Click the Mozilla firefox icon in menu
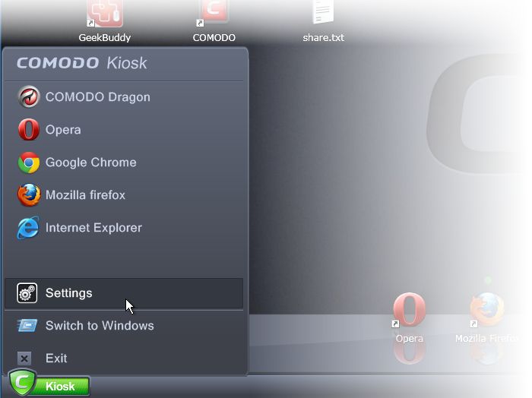Screen dimensions: 532x398 click(x=29, y=195)
